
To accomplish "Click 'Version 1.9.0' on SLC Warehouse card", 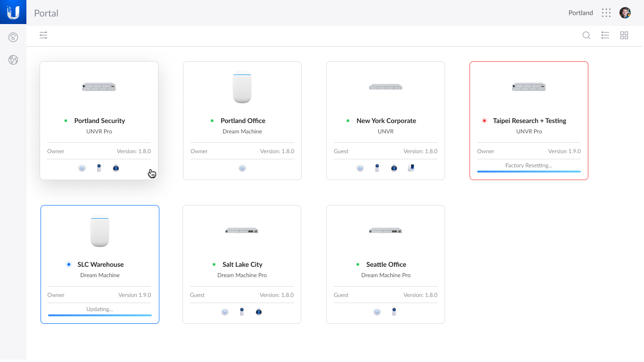I will point(135,295).
